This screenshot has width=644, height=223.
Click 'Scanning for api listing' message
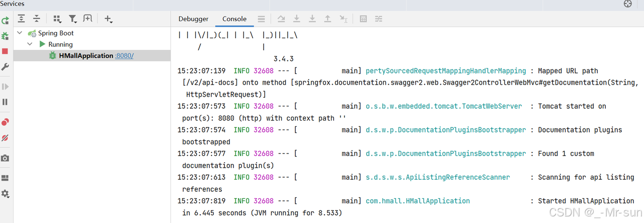tap(586, 177)
